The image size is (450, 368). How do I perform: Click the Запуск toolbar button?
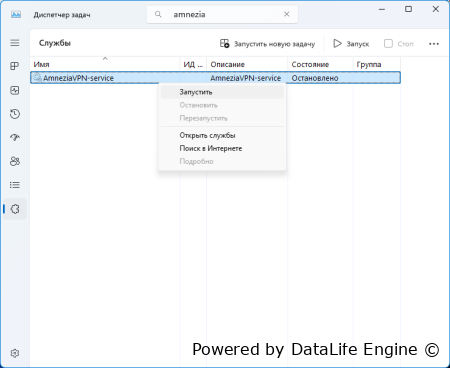pos(351,44)
